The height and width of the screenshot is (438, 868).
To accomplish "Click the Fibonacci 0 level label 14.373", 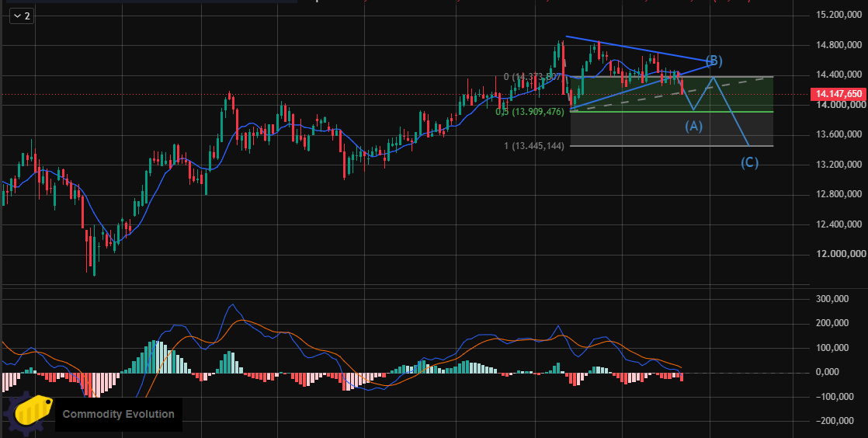I will point(533,77).
